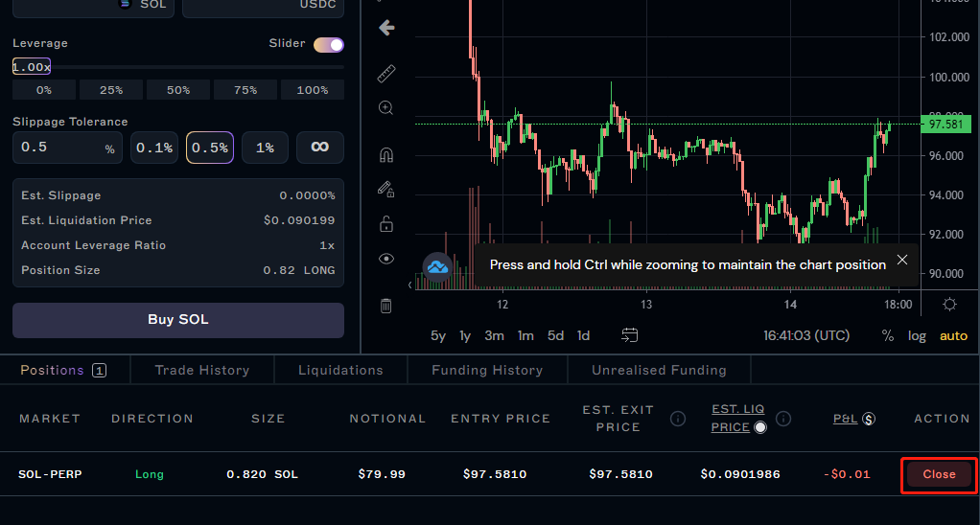The image size is (980, 525).
Task: Click the $97.5810 entry price value
Action: point(495,474)
